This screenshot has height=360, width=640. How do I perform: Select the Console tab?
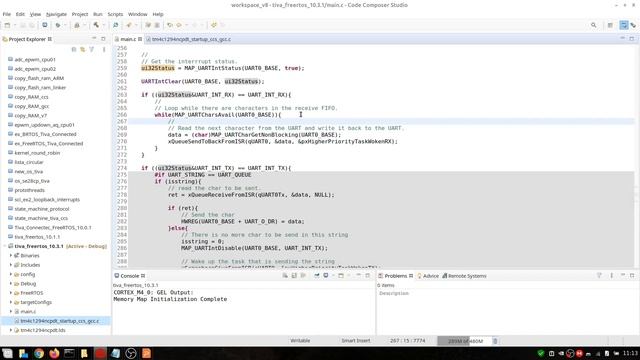point(129,276)
